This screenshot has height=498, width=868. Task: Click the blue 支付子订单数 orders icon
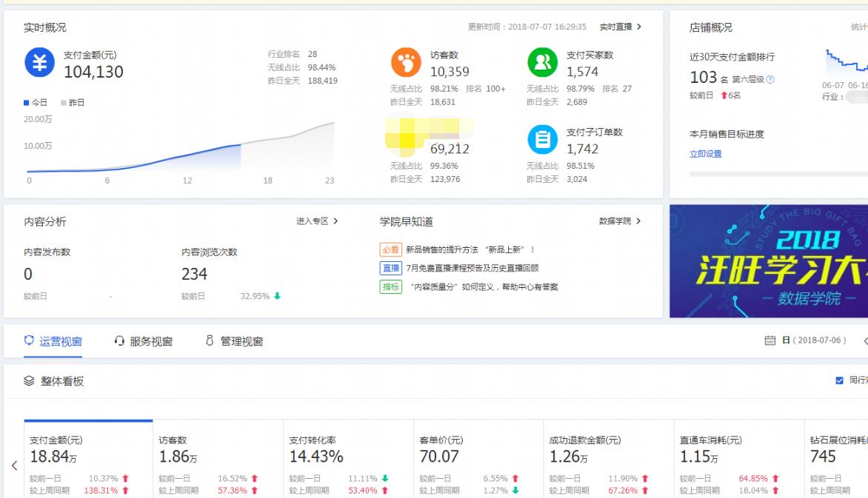543,139
